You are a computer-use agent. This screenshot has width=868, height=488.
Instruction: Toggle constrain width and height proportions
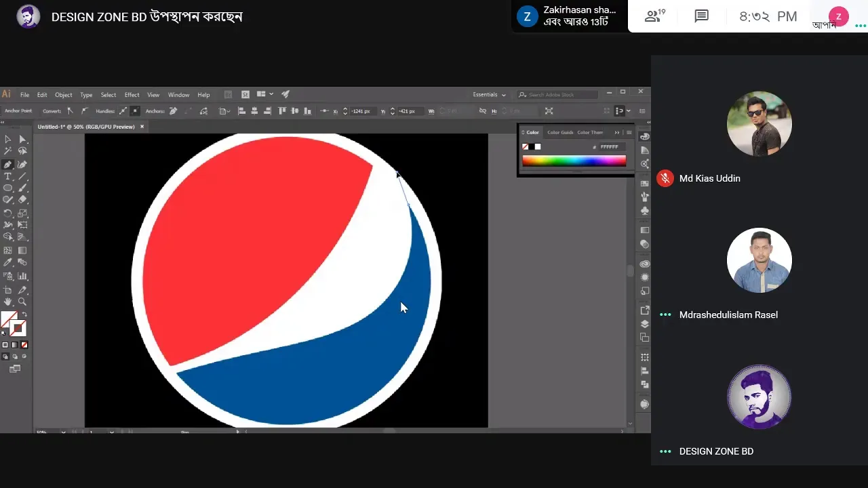483,111
